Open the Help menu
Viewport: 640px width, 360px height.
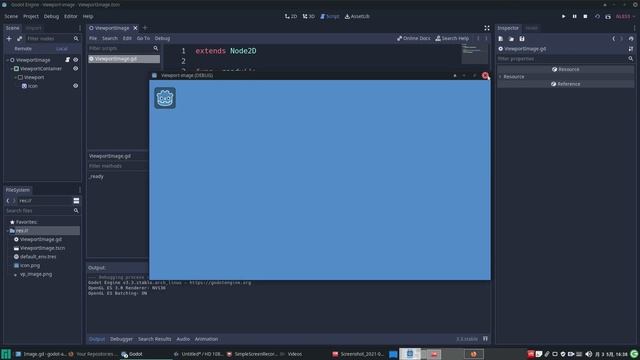pyautogui.click(x=88, y=16)
